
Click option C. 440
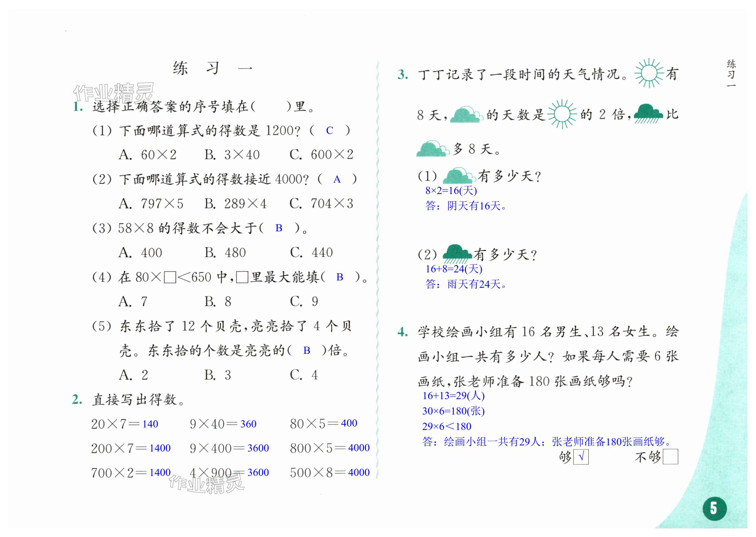point(311,253)
